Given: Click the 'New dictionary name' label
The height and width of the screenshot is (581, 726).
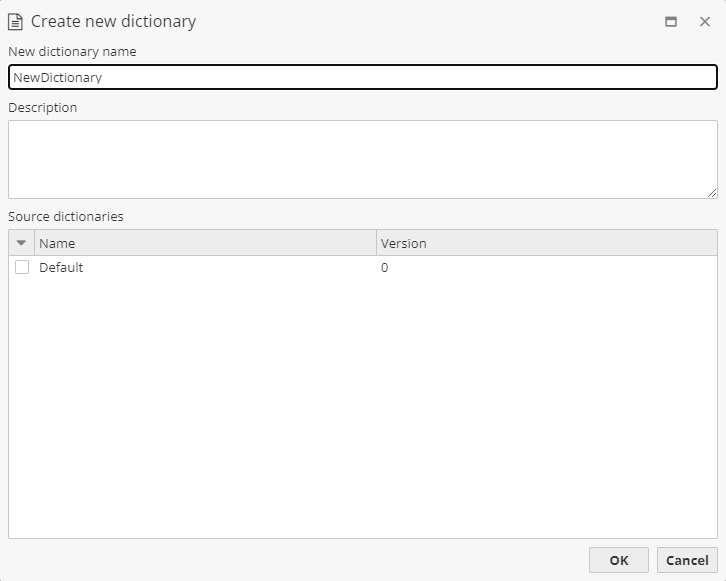Looking at the screenshot, I should (72, 51).
